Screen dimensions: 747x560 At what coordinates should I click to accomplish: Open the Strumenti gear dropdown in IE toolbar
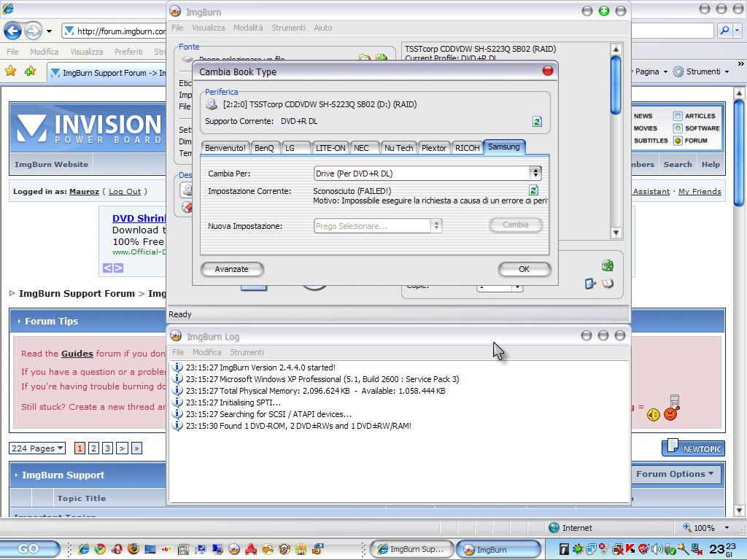pyautogui.click(x=701, y=71)
